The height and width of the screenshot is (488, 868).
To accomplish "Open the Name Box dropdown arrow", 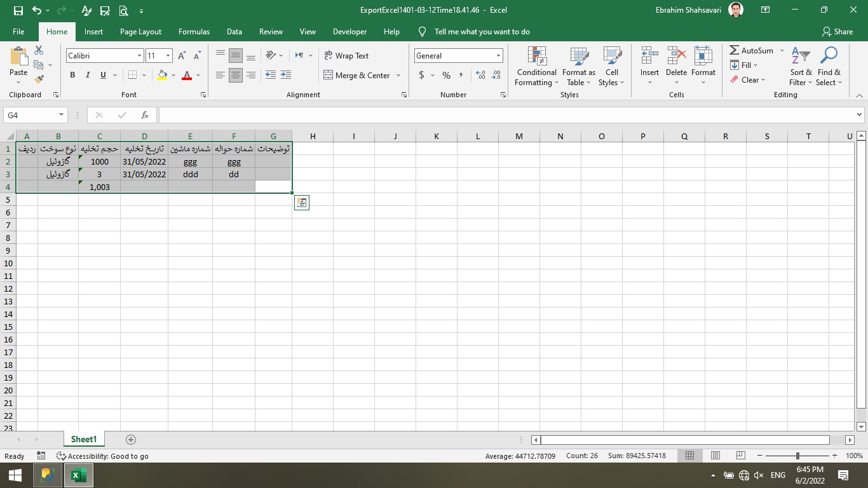I will coord(62,115).
